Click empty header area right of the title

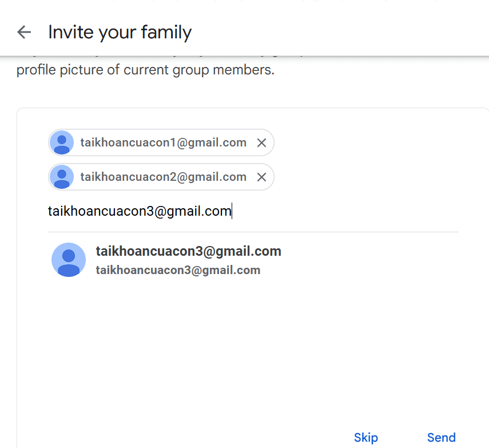(343, 32)
